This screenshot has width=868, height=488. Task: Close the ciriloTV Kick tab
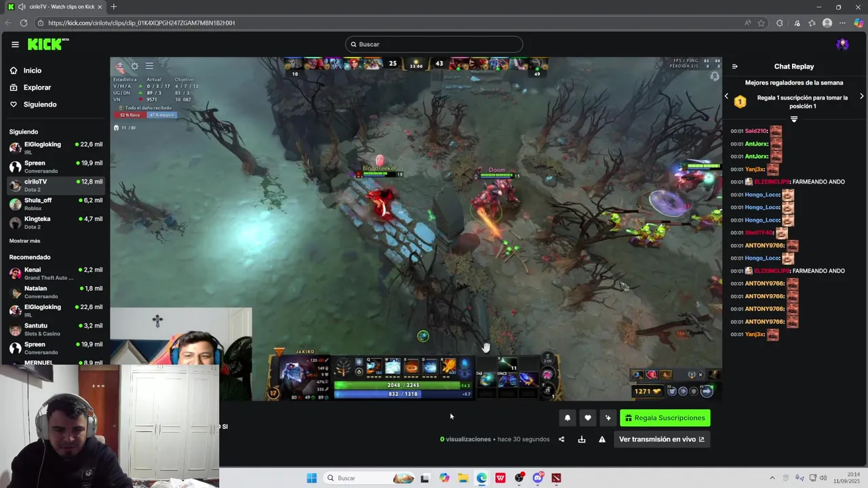point(100,7)
